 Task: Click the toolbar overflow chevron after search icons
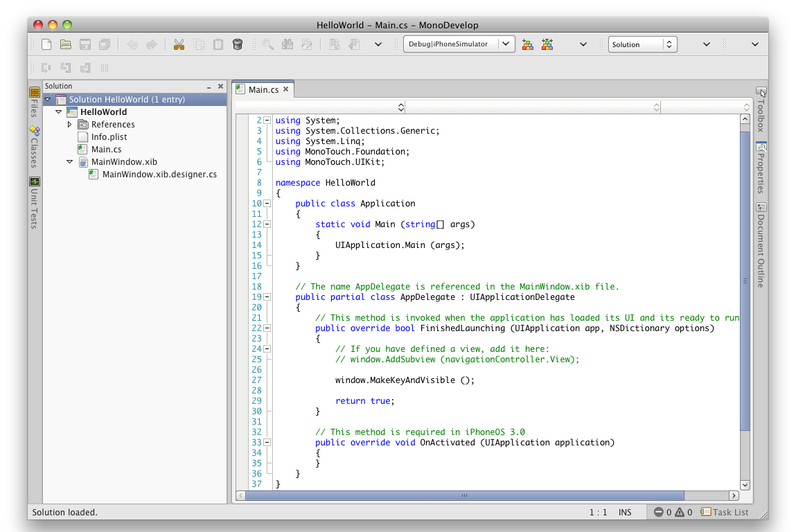click(x=378, y=44)
